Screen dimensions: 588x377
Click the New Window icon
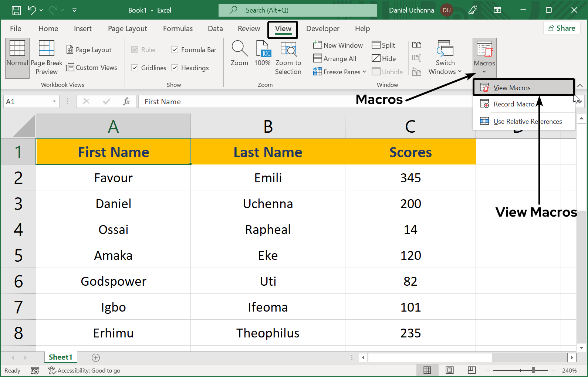(x=317, y=45)
